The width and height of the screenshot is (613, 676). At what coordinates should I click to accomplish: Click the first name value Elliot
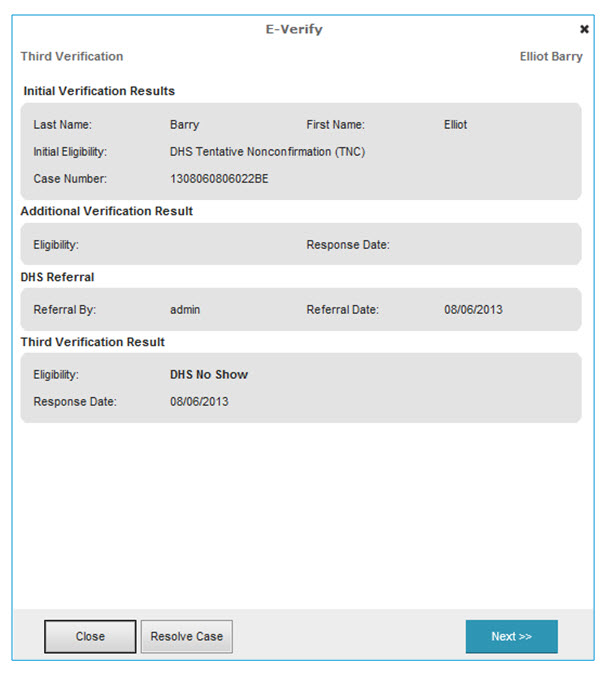click(x=456, y=125)
